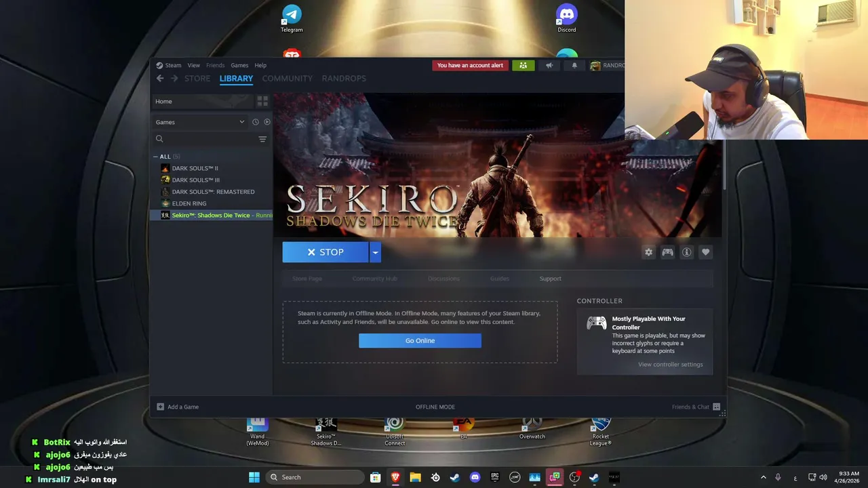Go back with the back arrow

click(x=160, y=79)
